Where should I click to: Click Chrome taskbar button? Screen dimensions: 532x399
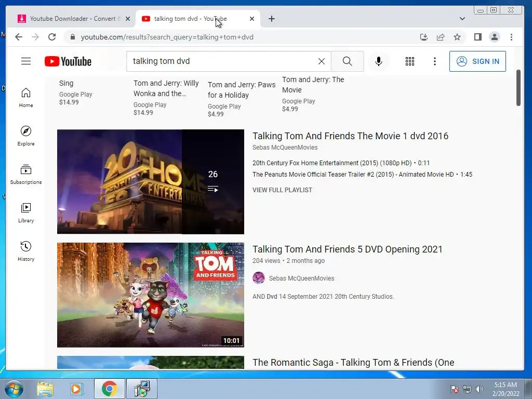click(x=109, y=389)
